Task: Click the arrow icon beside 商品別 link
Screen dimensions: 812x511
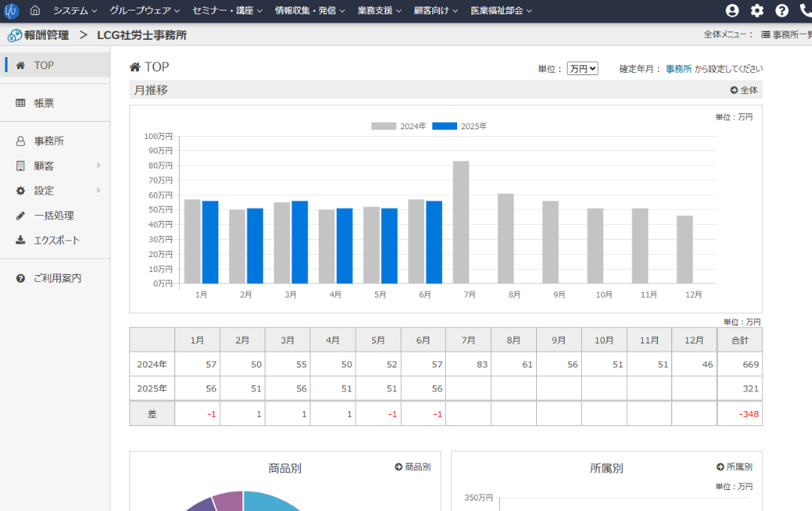Action: pos(398,467)
